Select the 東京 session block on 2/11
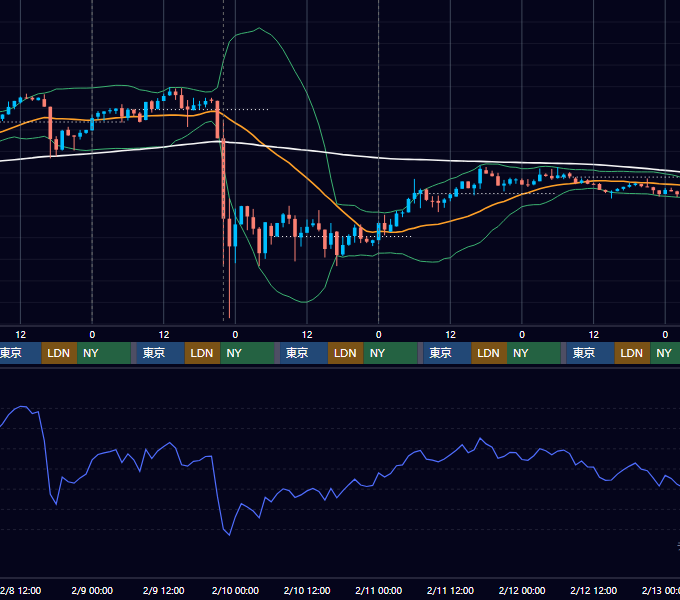The height and width of the screenshot is (600, 680). [447, 353]
